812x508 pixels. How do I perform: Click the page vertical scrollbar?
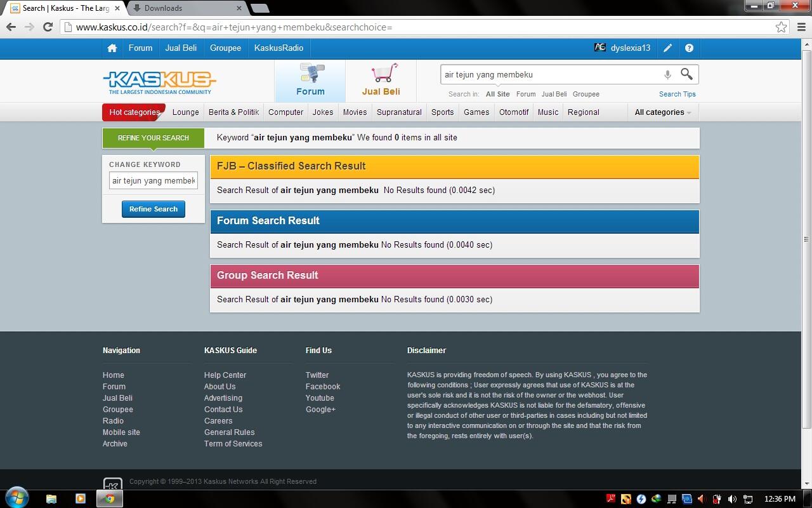pyautogui.click(x=806, y=239)
